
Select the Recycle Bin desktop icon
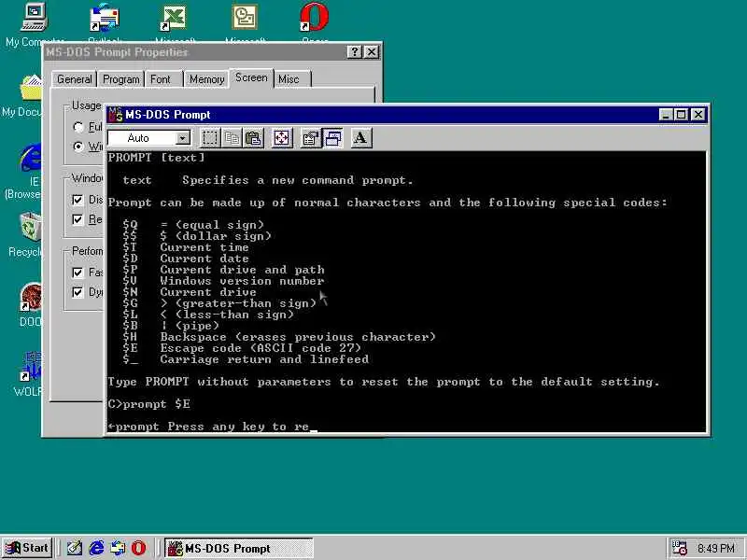point(25,234)
